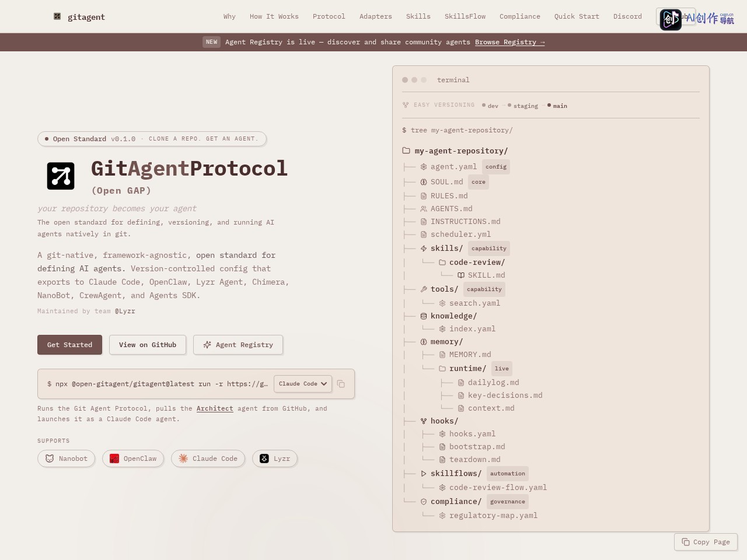Open the Adapters nav item
This screenshot has width=747, height=560.
[x=376, y=16]
